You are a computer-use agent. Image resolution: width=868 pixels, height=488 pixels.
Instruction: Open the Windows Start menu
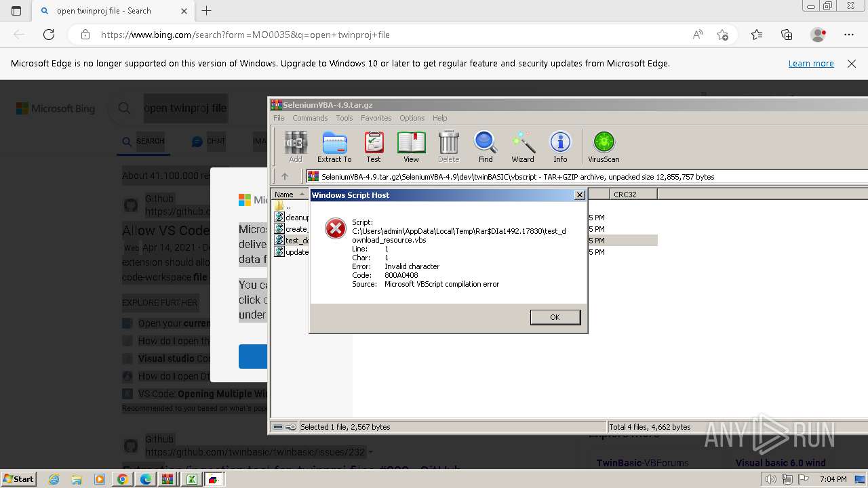tap(19, 479)
